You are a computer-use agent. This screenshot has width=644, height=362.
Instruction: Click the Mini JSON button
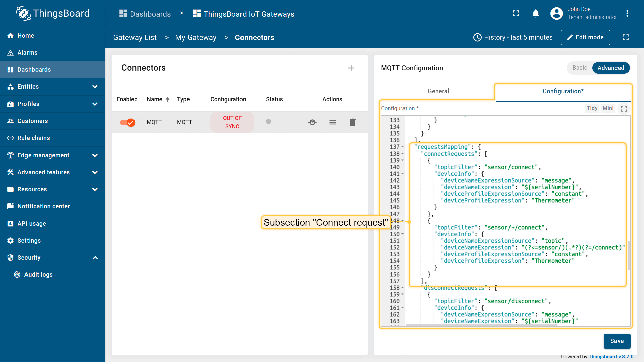(x=608, y=108)
